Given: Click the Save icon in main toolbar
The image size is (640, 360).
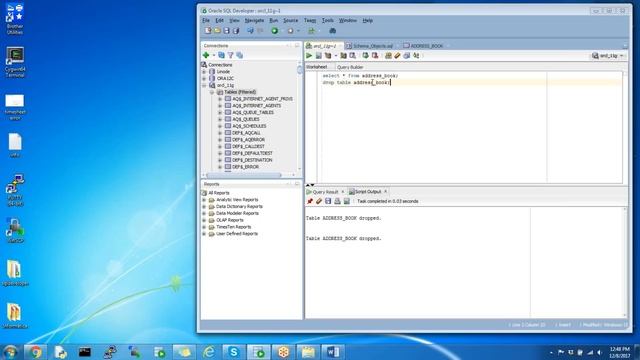Looking at the screenshot, I should pos(227,31).
